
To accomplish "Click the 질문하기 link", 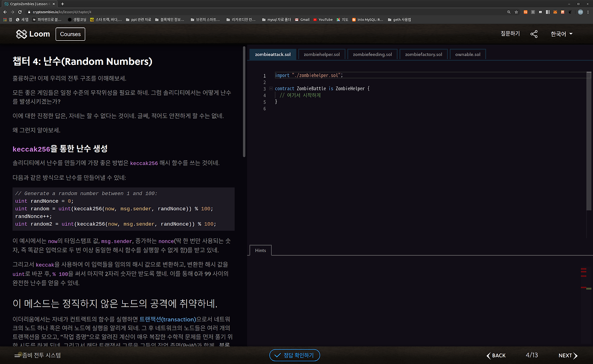I will tap(510, 34).
